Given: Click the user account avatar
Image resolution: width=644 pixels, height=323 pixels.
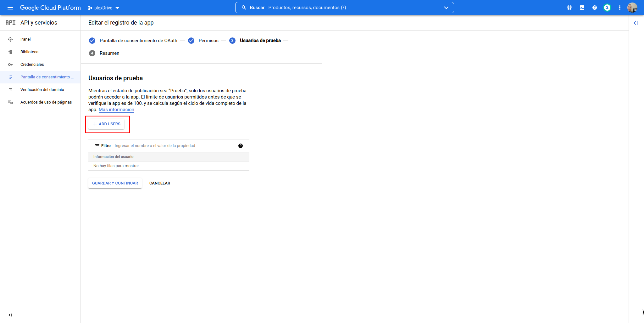Looking at the screenshot, I should 632,8.
